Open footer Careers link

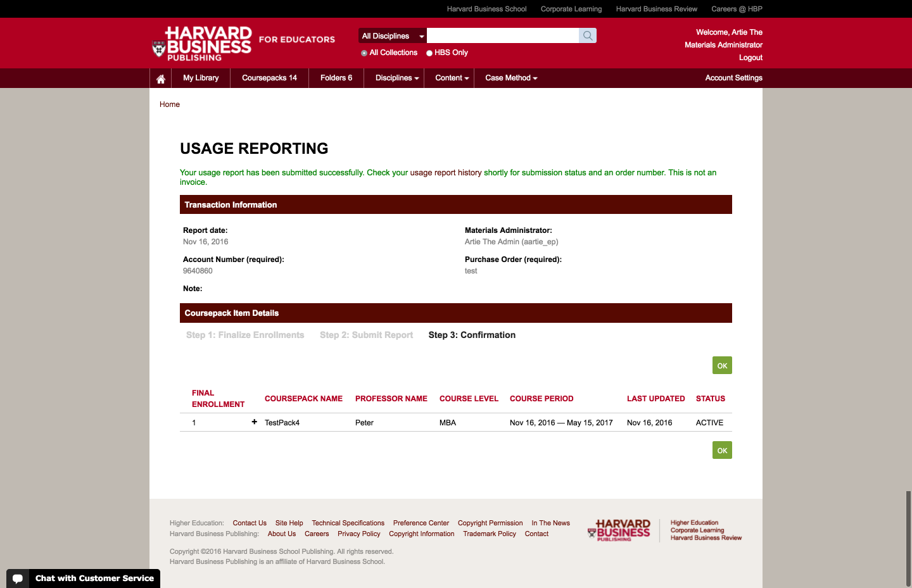pos(317,534)
